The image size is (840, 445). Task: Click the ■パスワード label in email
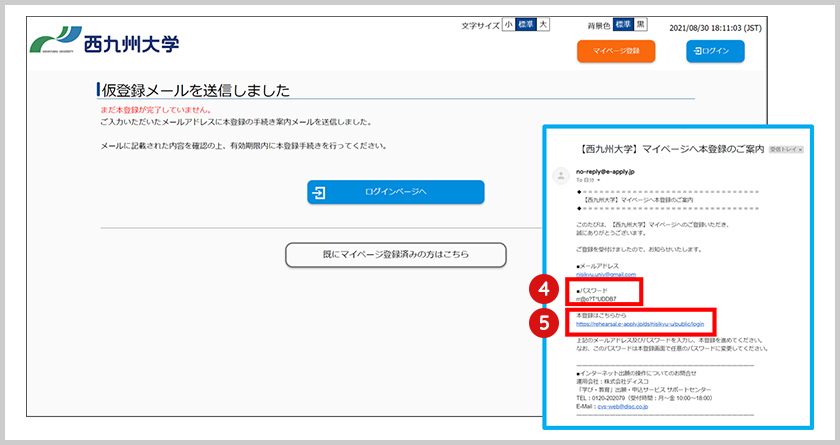pyautogui.click(x=592, y=291)
